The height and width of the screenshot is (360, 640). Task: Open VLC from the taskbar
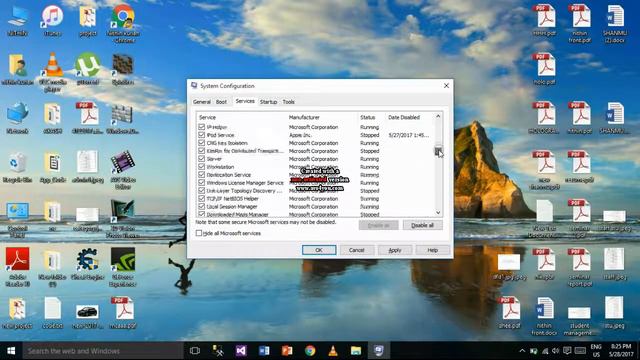click(333, 351)
